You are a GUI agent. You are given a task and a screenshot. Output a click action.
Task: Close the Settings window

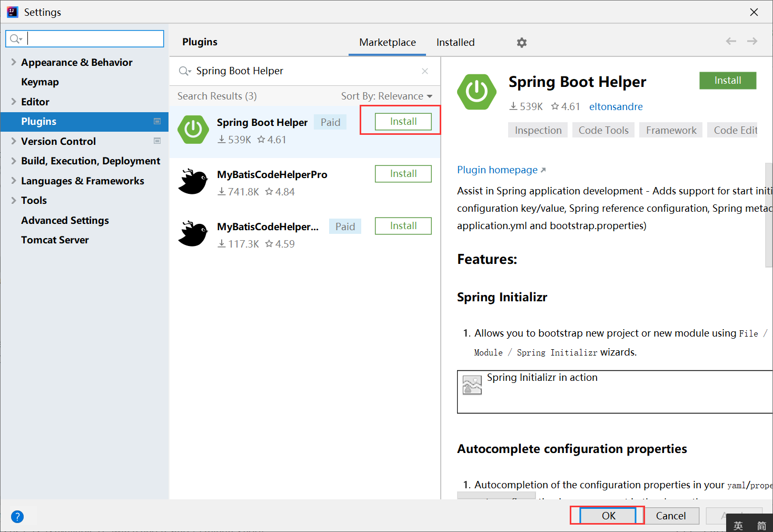754,12
